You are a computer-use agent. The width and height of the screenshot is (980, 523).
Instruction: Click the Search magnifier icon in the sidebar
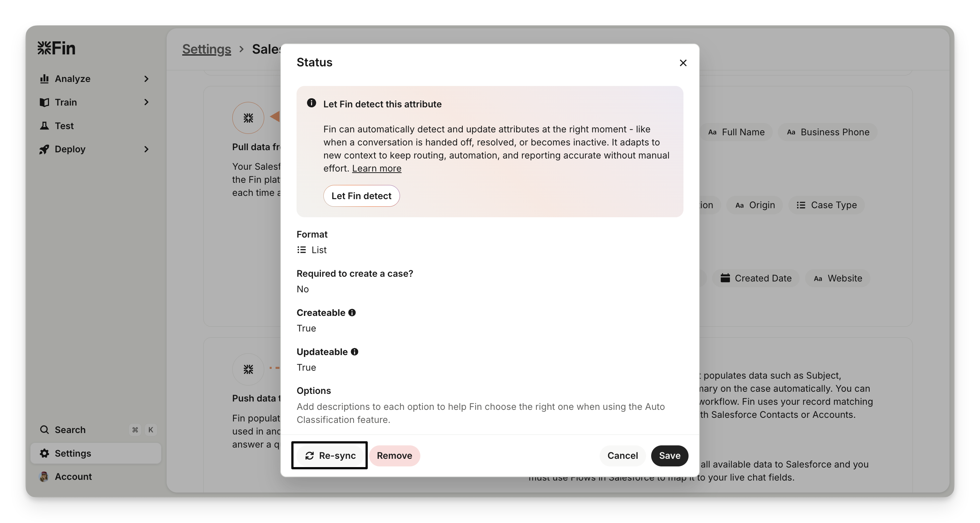[45, 429]
